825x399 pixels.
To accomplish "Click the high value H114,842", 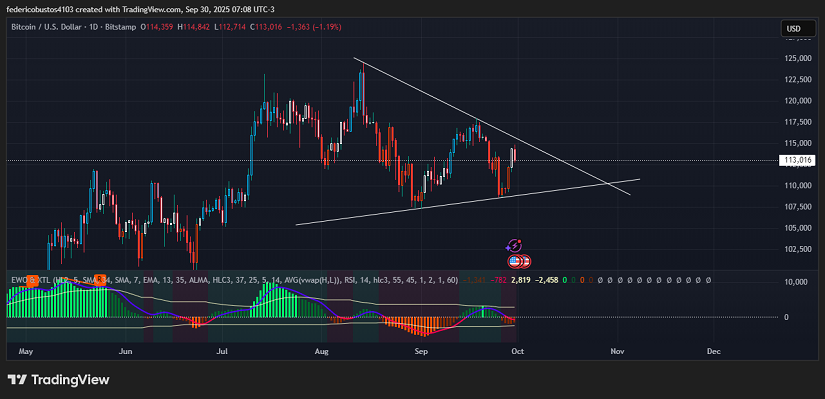I will tap(195, 26).
